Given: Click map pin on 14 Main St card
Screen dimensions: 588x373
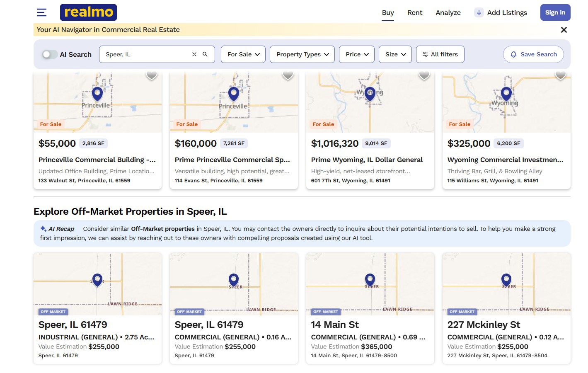Looking at the screenshot, I should pyautogui.click(x=370, y=280).
